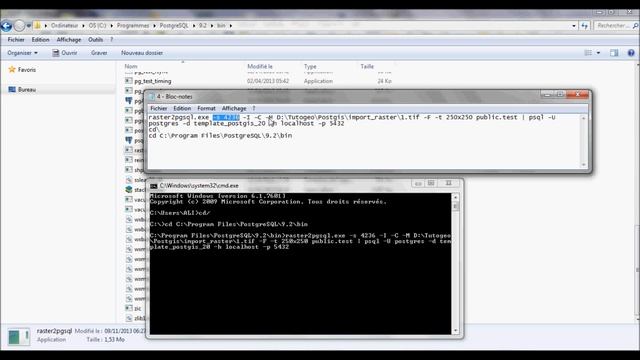The width and height of the screenshot is (640, 360).
Task: Place cursor on 'cd C:\Program Files' line in Notepad
Action: pos(220,136)
